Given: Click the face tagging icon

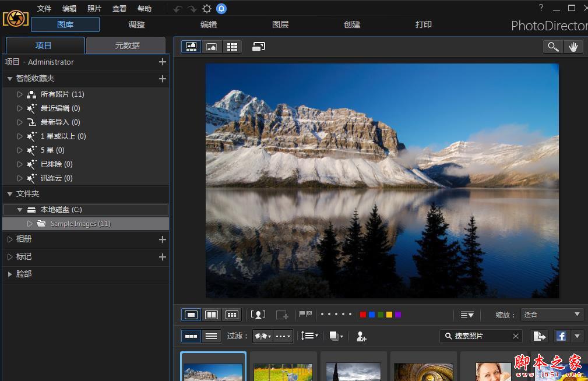Looking at the screenshot, I should click(258, 315).
